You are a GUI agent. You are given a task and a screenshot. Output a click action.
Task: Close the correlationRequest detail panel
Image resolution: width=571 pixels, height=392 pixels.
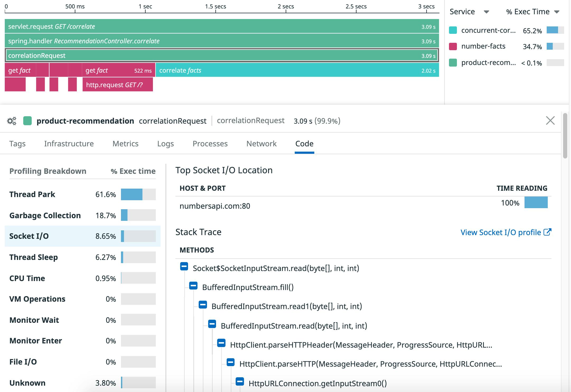(x=550, y=121)
